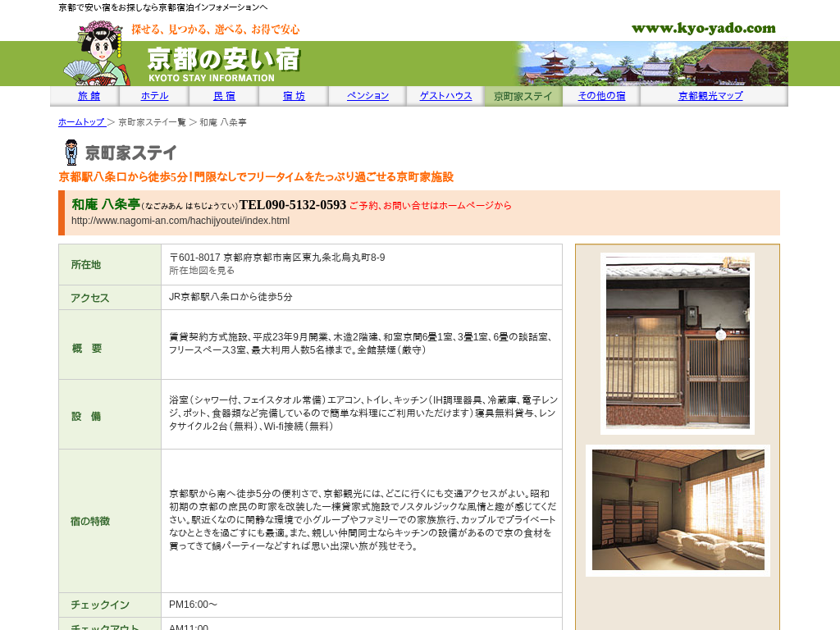Click the www.kyo-yado.com site address
840x630 pixels.
(703, 29)
